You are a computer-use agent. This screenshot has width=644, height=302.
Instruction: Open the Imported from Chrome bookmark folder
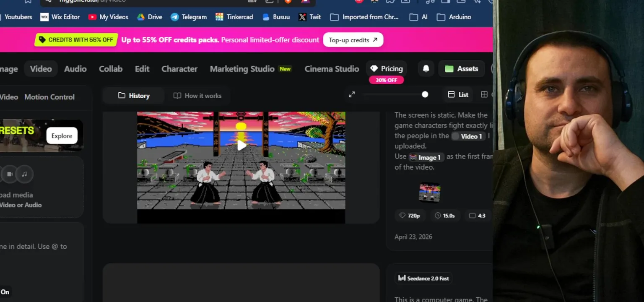(x=364, y=17)
